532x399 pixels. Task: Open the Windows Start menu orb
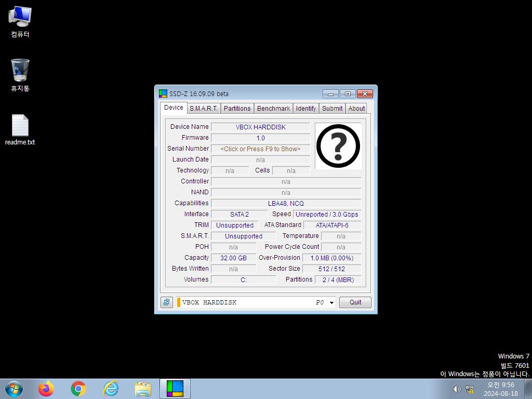pyautogui.click(x=14, y=389)
